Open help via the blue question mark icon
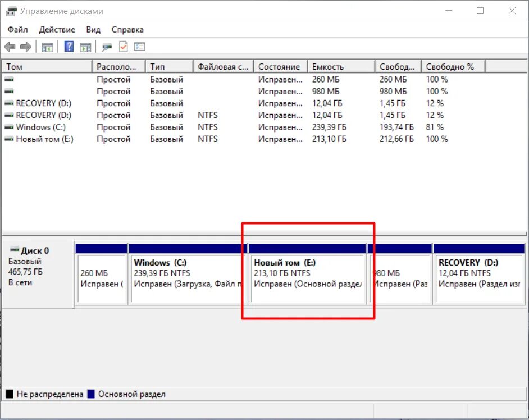529x420 pixels. point(69,47)
